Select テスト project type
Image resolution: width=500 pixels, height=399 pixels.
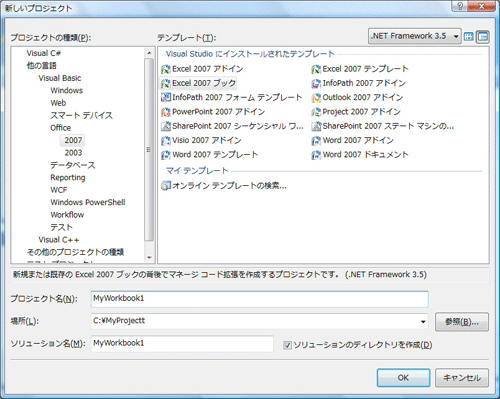pyautogui.click(x=61, y=227)
